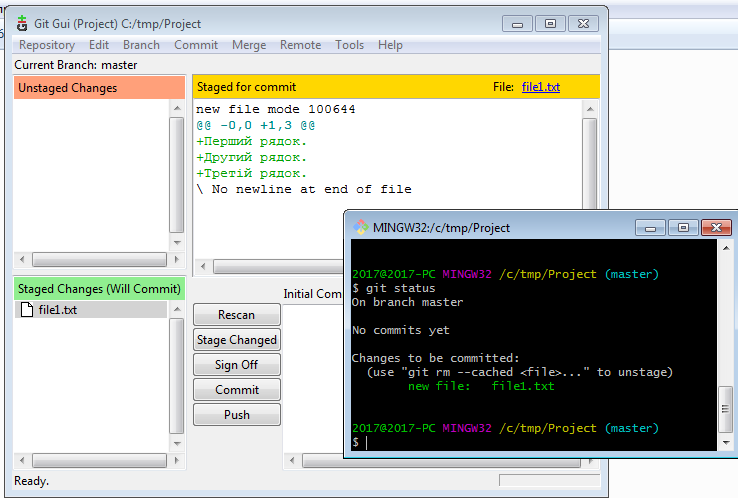The width and height of the screenshot is (738, 498).
Task: Minimize the Git Gui window
Action: click(x=516, y=22)
